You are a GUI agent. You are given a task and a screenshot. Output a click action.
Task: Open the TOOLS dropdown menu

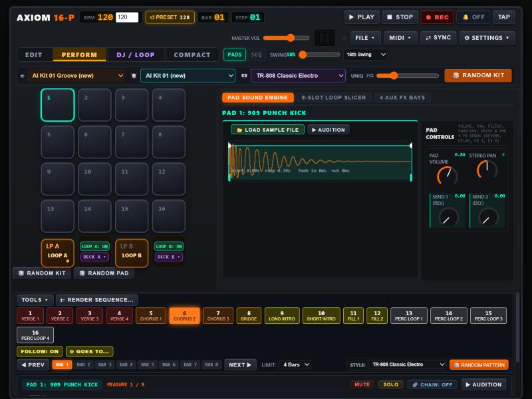35,300
